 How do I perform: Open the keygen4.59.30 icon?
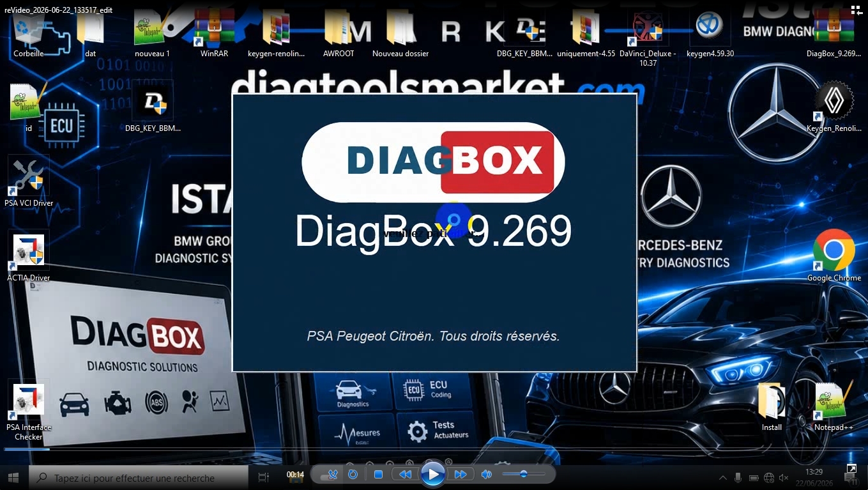click(710, 32)
